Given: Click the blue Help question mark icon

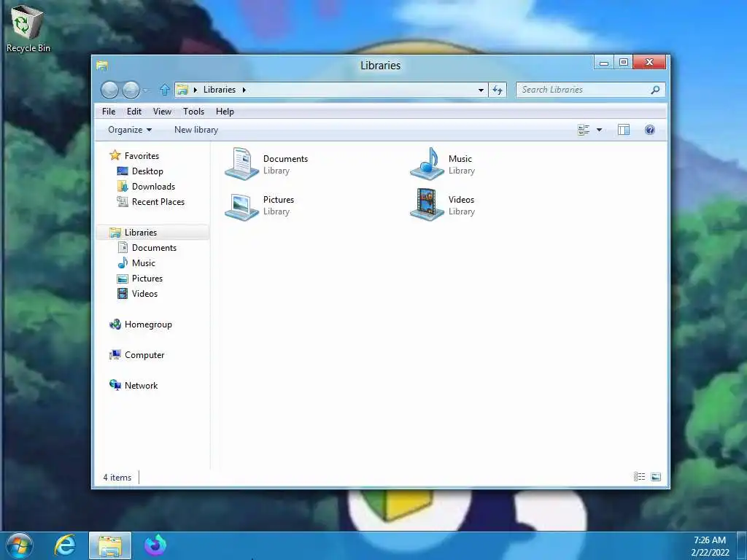Looking at the screenshot, I should pyautogui.click(x=650, y=130).
